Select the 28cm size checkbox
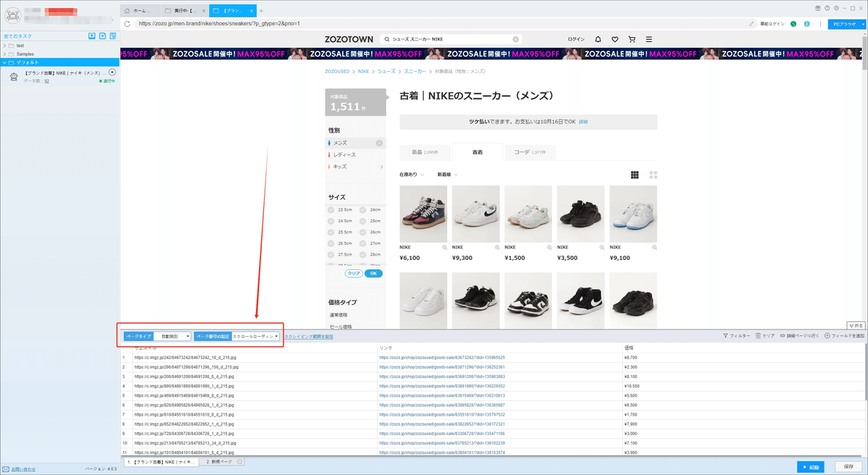 [x=363, y=255]
